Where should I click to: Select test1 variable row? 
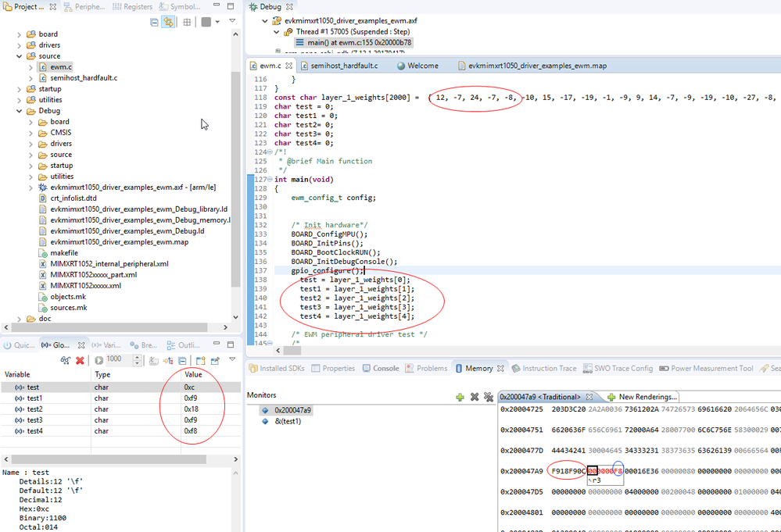tap(120, 398)
